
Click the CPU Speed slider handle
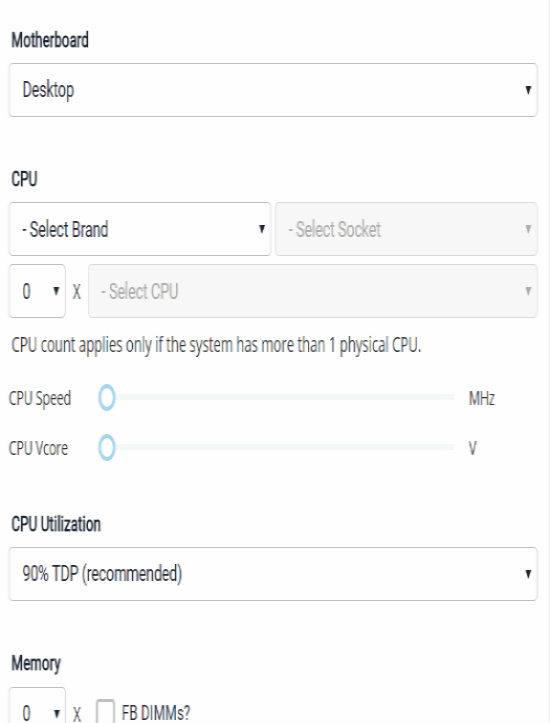click(x=106, y=397)
